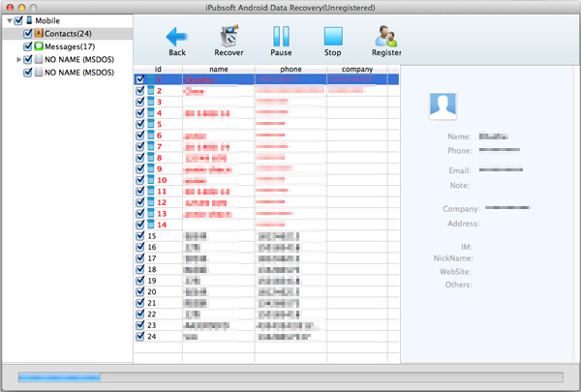The image size is (581, 392).
Task: Click the Mobile phone icon in tree
Action: [29, 20]
